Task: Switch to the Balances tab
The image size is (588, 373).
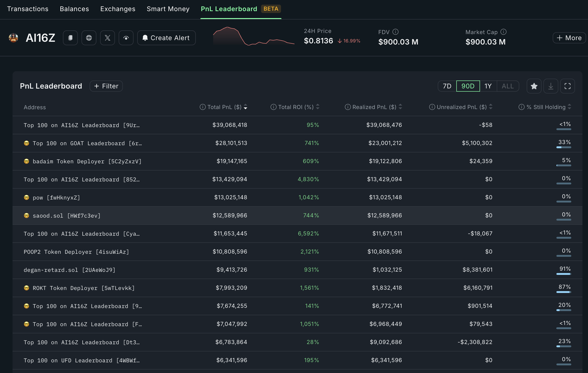Action: click(74, 9)
